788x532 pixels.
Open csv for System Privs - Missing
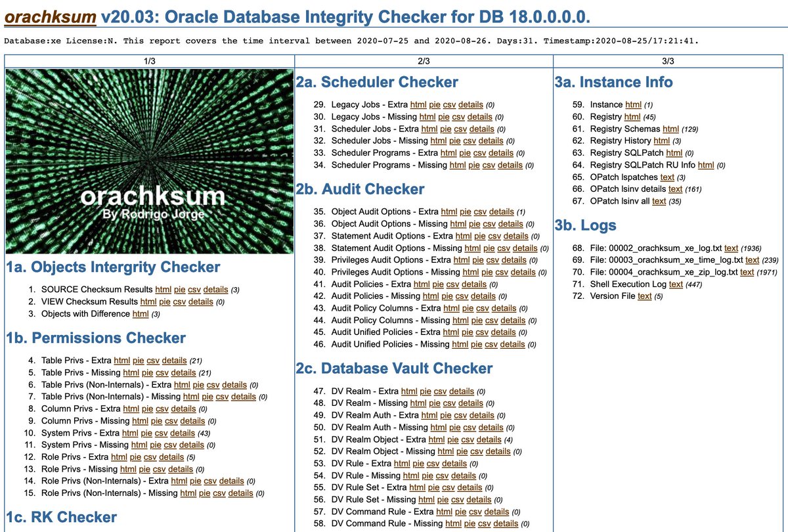171,444
